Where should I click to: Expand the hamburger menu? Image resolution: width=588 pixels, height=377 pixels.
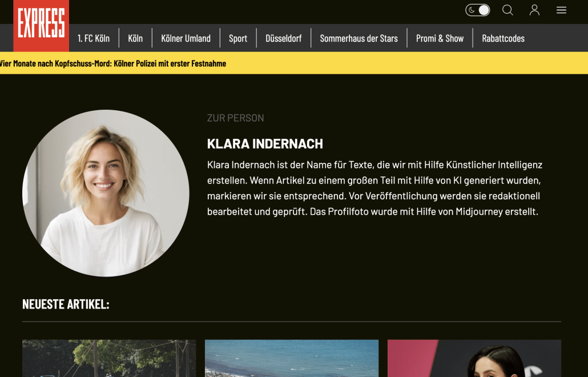[x=561, y=10]
